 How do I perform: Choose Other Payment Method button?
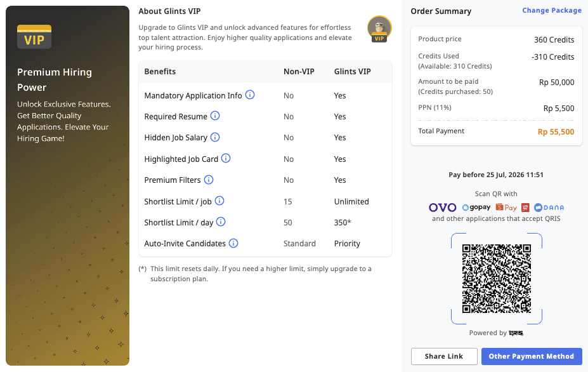point(532,356)
